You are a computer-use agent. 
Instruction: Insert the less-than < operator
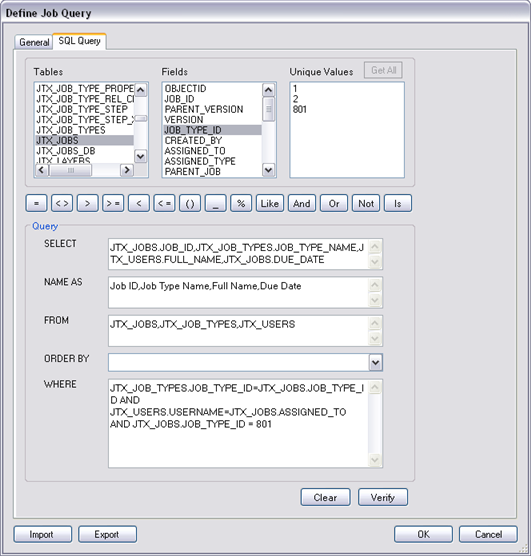tap(139, 204)
